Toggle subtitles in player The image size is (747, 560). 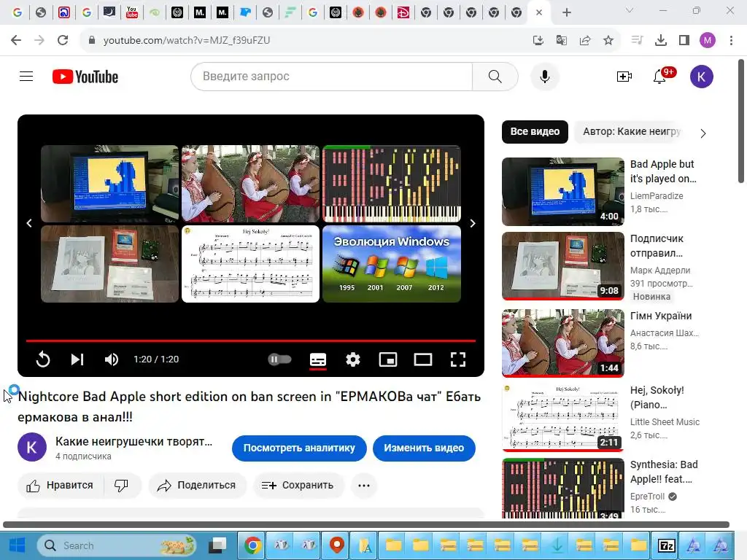tap(318, 359)
